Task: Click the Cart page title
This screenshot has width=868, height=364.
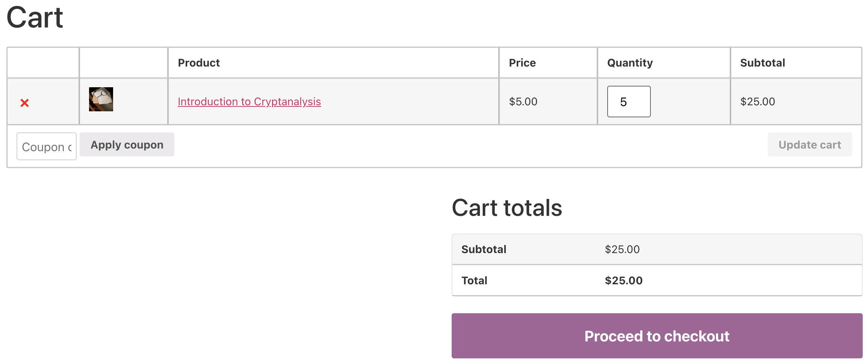Action: [x=35, y=17]
